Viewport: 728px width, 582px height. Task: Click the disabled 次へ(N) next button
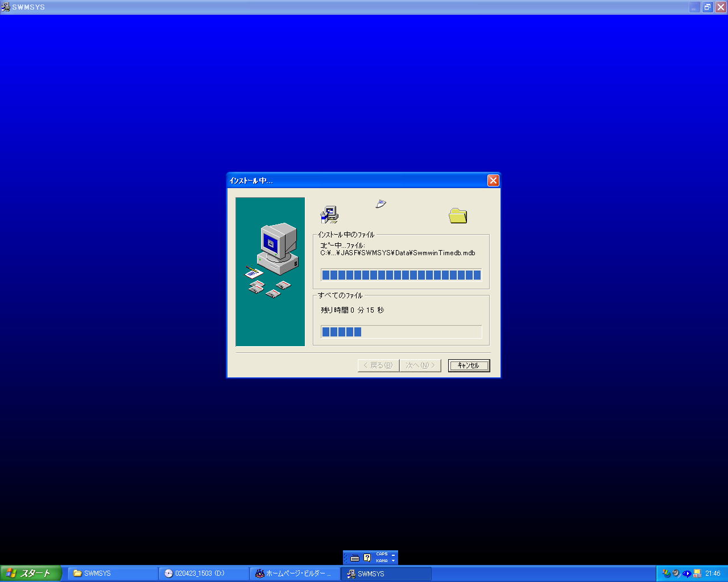420,365
